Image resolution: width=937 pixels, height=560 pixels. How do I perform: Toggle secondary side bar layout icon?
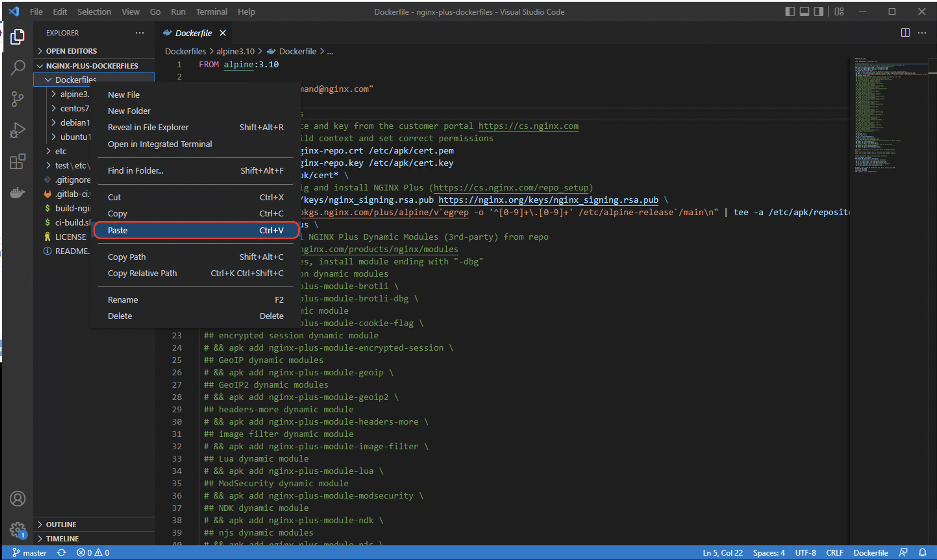(x=818, y=12)
